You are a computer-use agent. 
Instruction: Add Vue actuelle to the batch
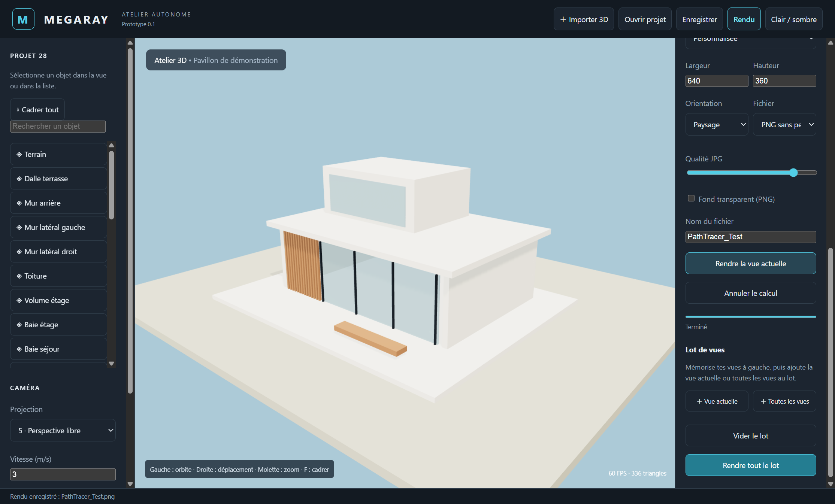[717, 401]
